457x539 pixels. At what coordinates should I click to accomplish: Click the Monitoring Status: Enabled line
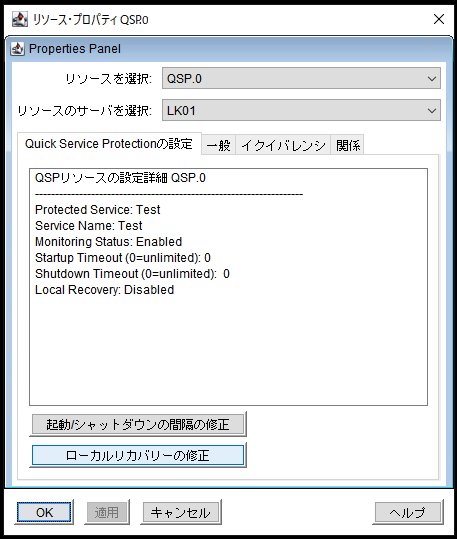click(109, 242)
